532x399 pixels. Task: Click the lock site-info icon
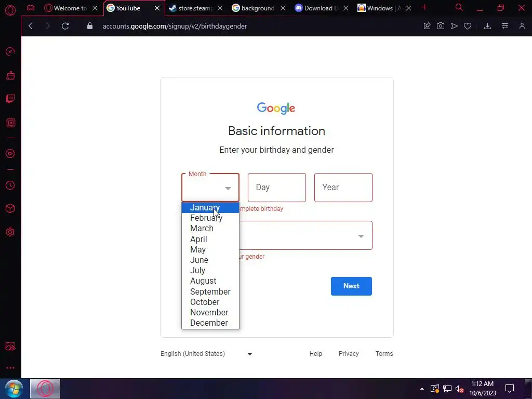(89, 26)
